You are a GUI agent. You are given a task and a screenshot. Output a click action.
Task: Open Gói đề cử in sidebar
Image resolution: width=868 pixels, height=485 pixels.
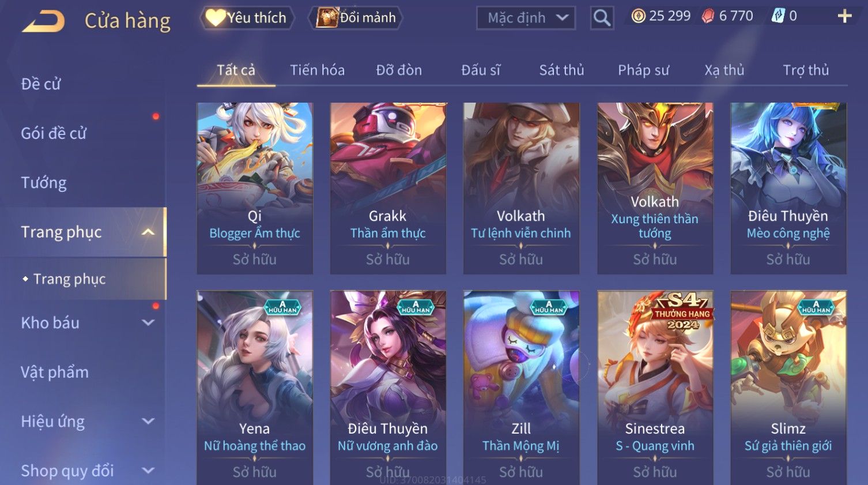(54, 133)
